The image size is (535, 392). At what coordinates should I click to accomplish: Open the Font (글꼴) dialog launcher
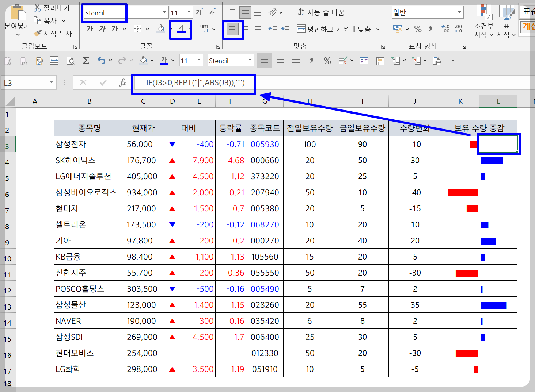tap(218, 46)
